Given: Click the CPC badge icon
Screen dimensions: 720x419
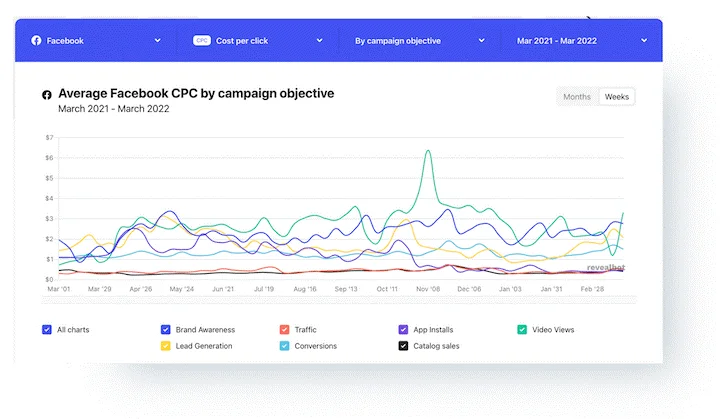Looking at the screenshot, I should click(x=202, y=40).
